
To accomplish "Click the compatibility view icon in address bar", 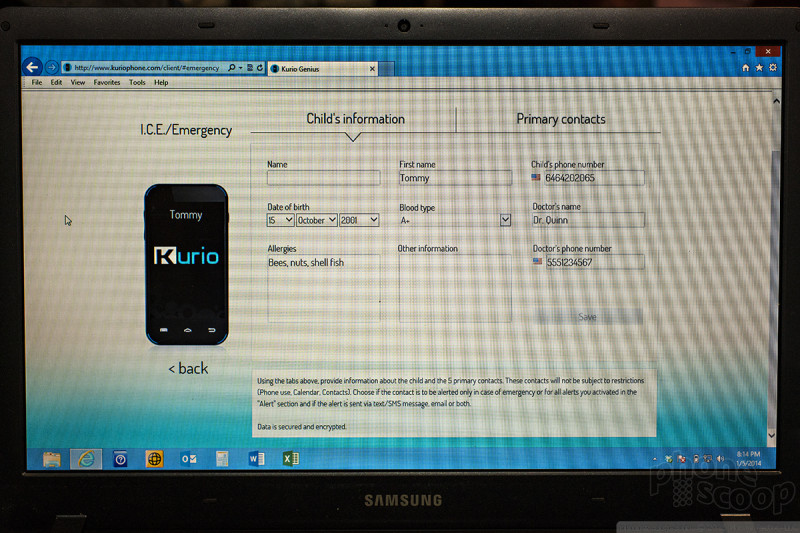I will 250,67.
